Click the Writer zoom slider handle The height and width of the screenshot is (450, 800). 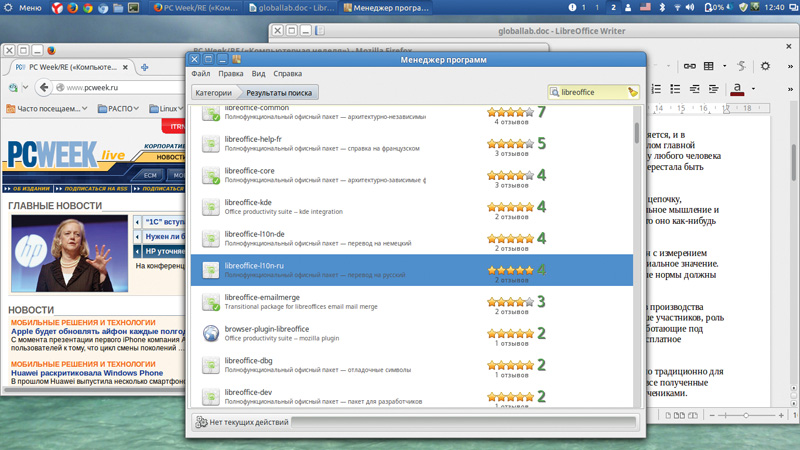coord(746,415)
